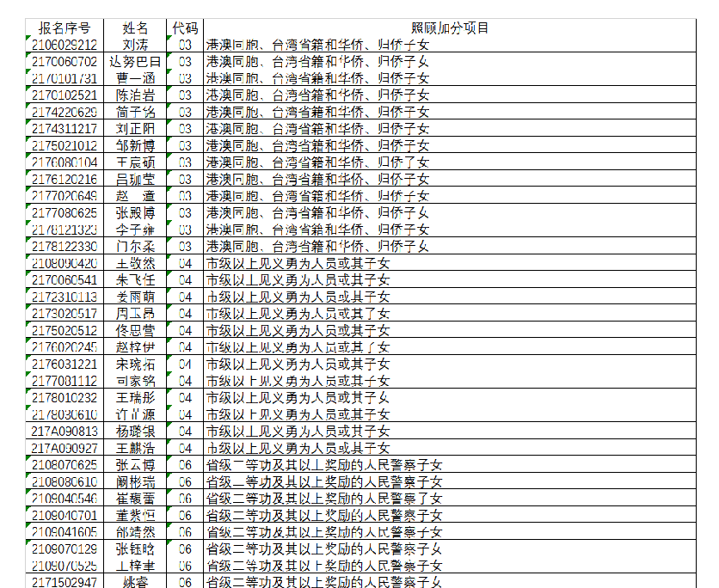The height and width of the screenshot is (588, 719).
Task: Click the 代码 column header
Action: pos(184,28)
